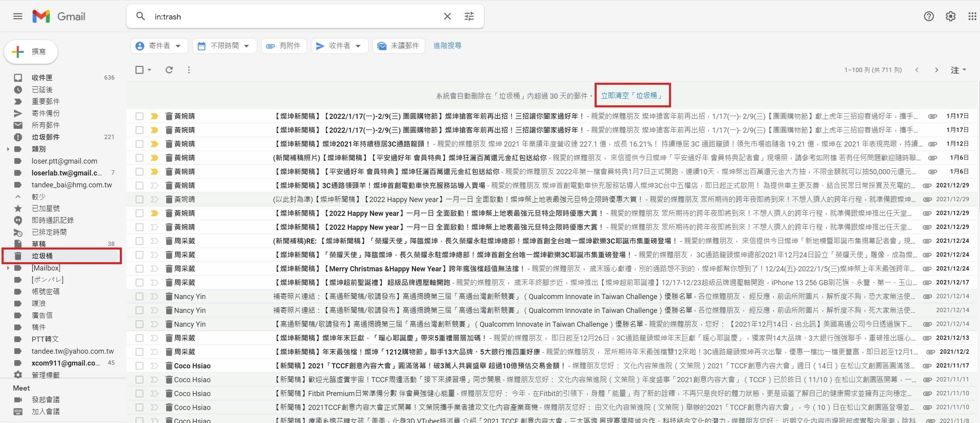Open the 收件者 filter dropdown
Viewport: 980px width, 423px height.
click(339, 46)
